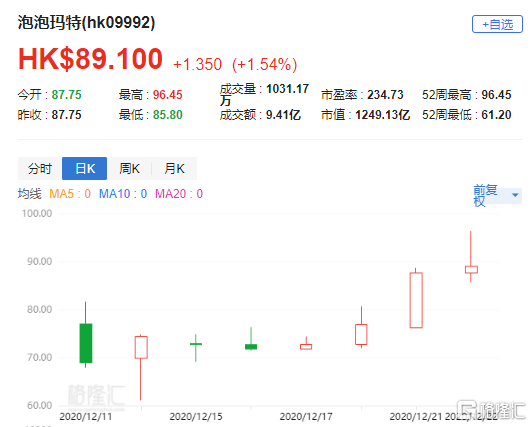This screenshot has height=427, width=532.
Task: Switch to the 分时 chart tab
Action: 40,169
